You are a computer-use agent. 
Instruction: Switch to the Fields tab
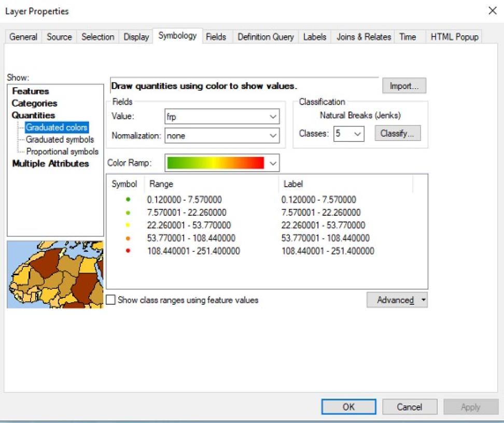(x=216, y=37)
